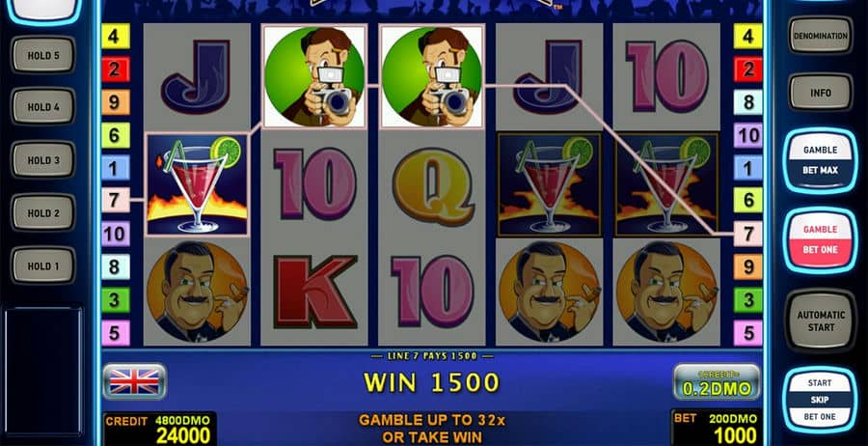Open the Denomination selector
This screenshot has height=446, width=868.
821,36
